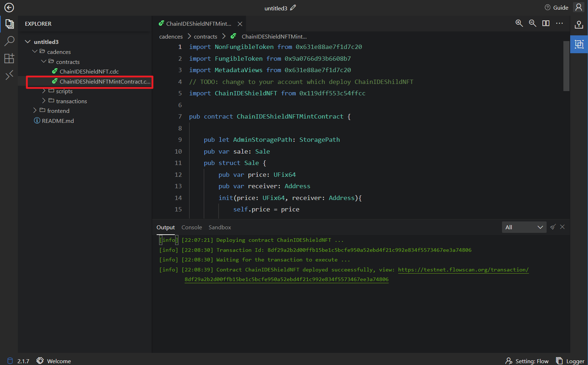Clear output with the broom icon
588x365 pixels.
tap(553, 227)
